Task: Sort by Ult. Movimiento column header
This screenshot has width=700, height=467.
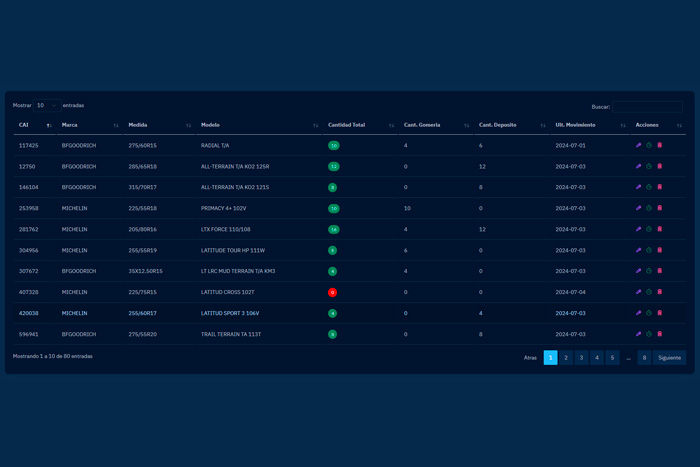Action: tap(590, 125)
